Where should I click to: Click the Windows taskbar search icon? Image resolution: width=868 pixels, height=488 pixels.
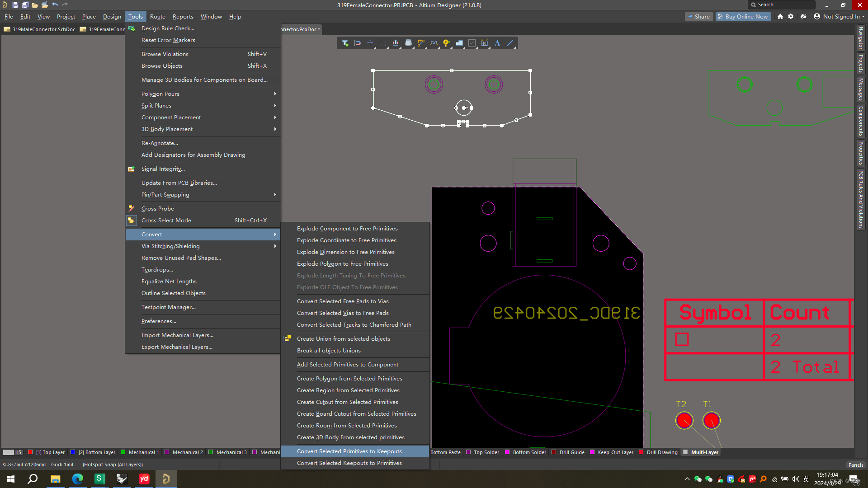click(x=33, y=479)
